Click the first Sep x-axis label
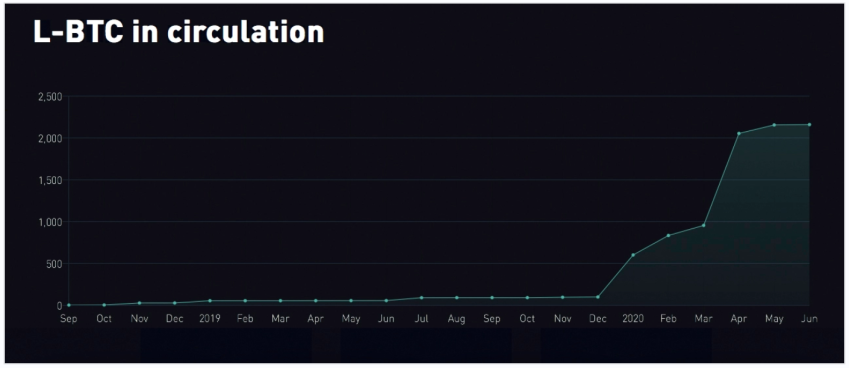This screenshot has width=849, height=368. [69, 319]
